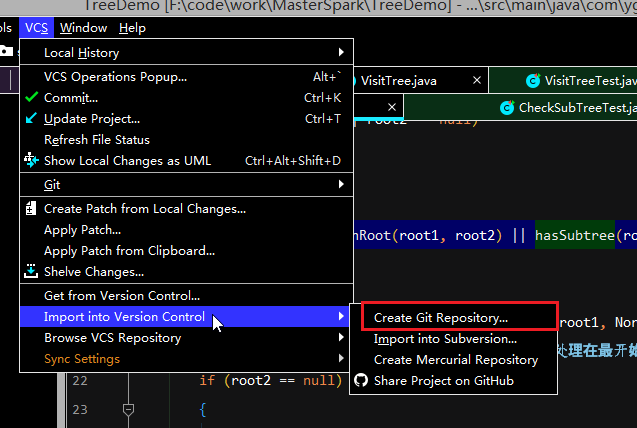Switch to VisitTree.java tab

(399, 81)
